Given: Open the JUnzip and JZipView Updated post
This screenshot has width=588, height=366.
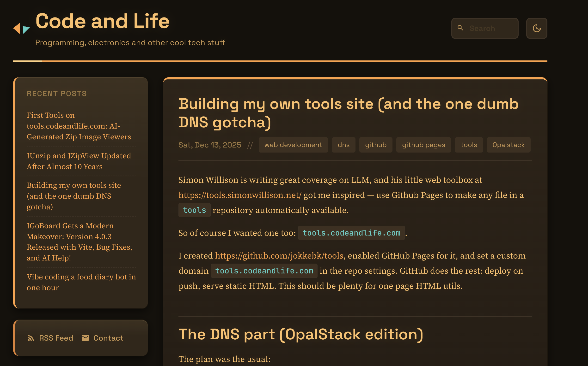Looking at the screenshot, I should coord(79,161).
